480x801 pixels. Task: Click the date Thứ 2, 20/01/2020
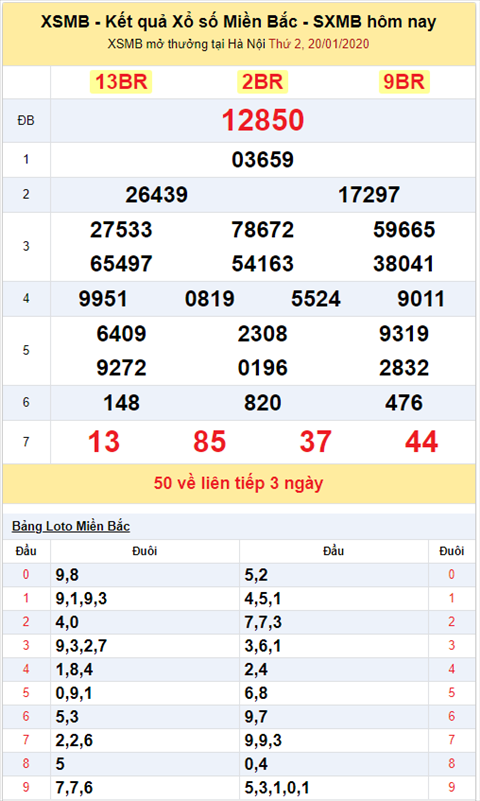(319, 44)
